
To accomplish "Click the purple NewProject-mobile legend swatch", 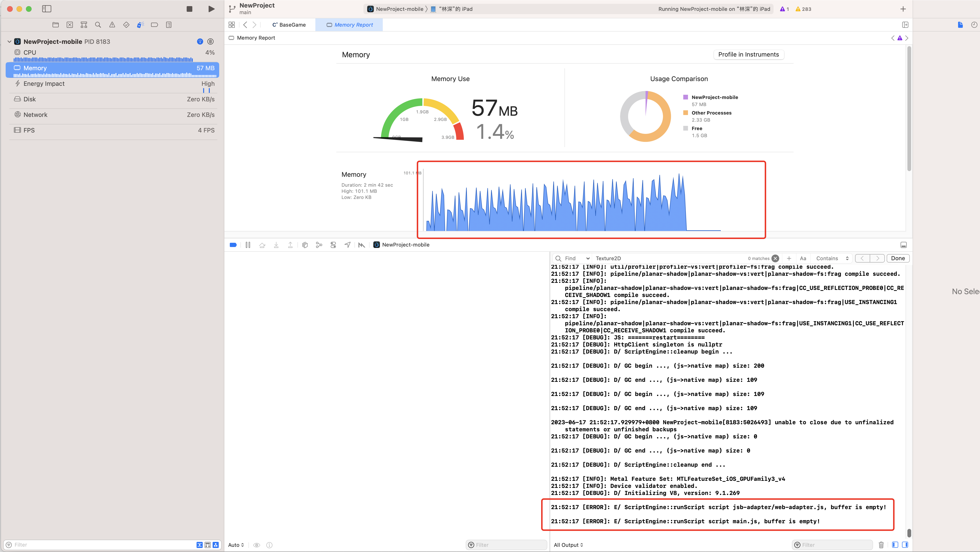I will 685,97.
